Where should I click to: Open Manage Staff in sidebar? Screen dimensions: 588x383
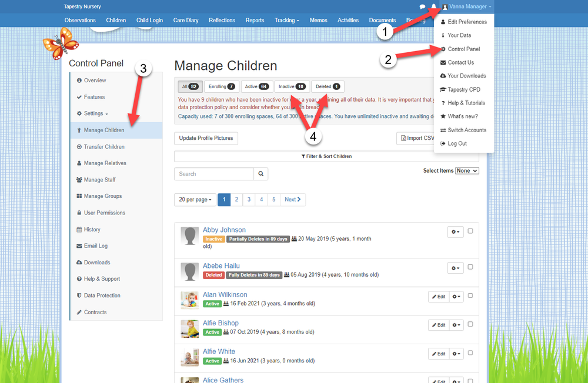point(116,180)
